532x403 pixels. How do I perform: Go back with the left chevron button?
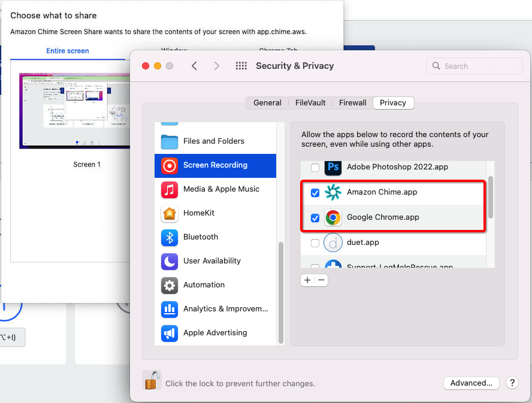point(194,66)
